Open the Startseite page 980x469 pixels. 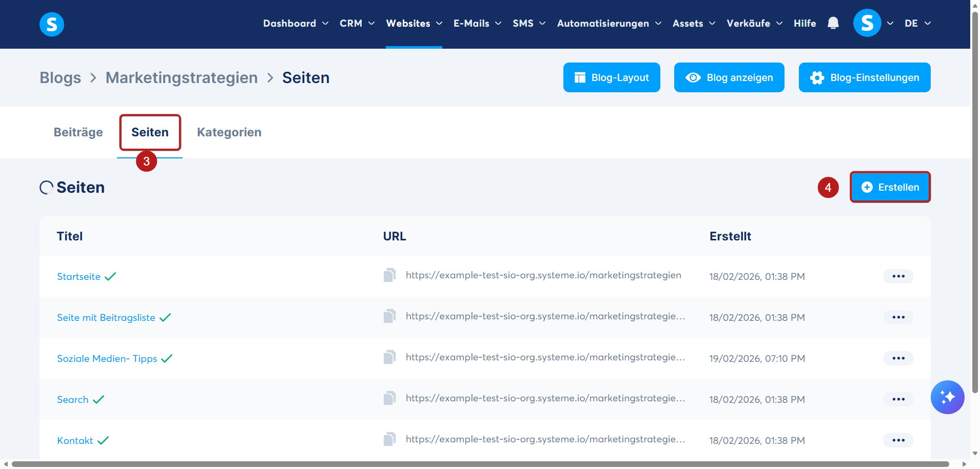79,276
